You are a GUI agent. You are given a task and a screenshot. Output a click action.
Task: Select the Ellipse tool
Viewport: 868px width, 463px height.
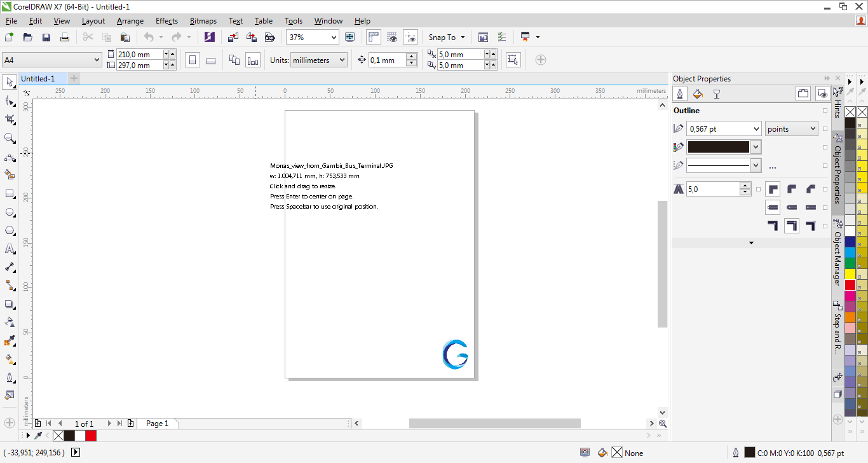10,212
